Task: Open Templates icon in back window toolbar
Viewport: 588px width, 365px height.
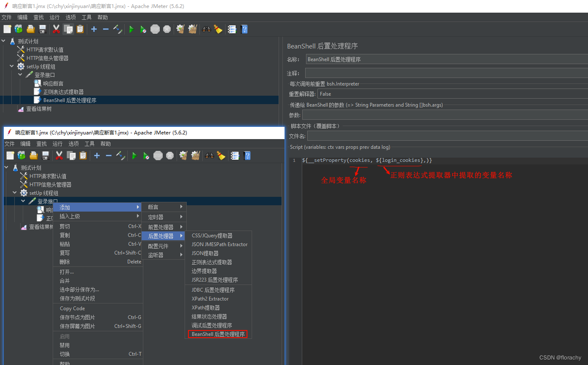Action: [x=19, y=29]
